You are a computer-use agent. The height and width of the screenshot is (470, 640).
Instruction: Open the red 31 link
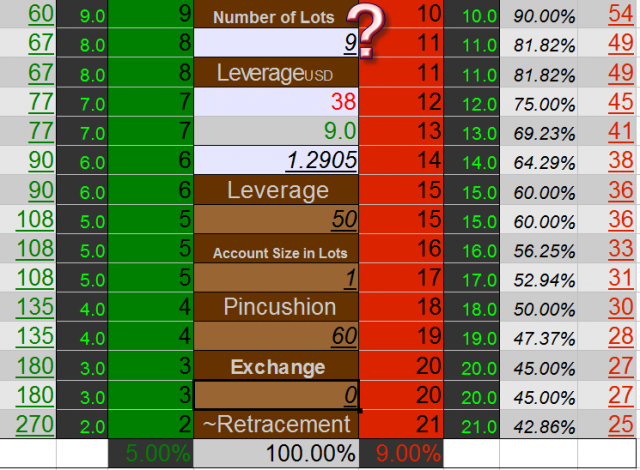click(x=621, y=277)
